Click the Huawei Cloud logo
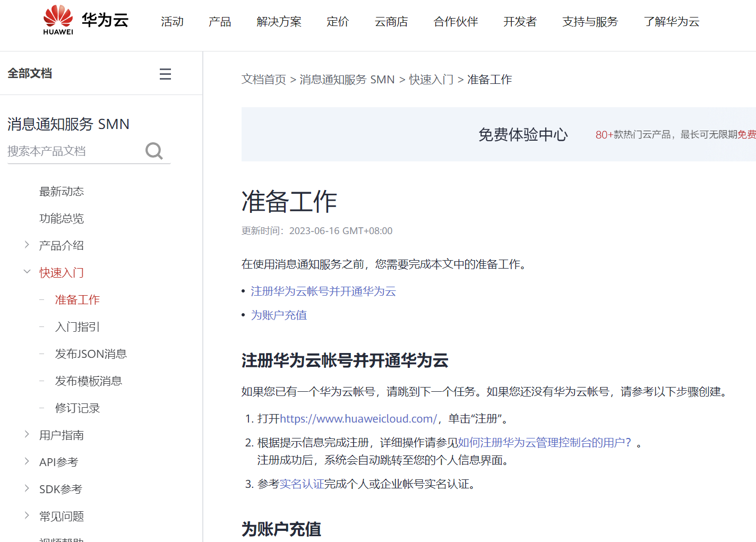The width and height of the screenshot is (756, 542). tap(85, 19)
